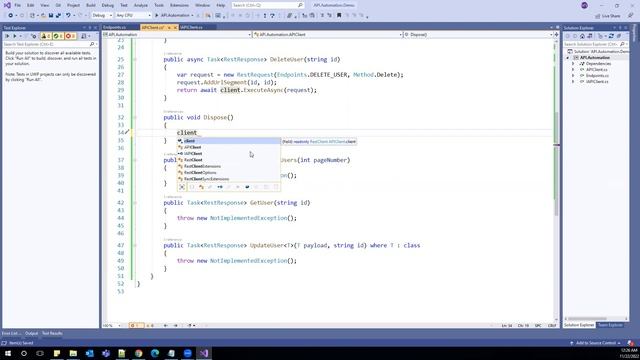
Task: Toggle the not-run tests warning filter
Action: [x=46, y=36]
